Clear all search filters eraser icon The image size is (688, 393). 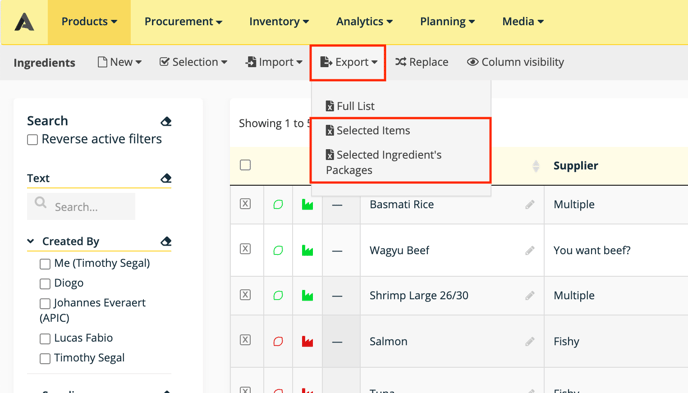pos(166,121)
